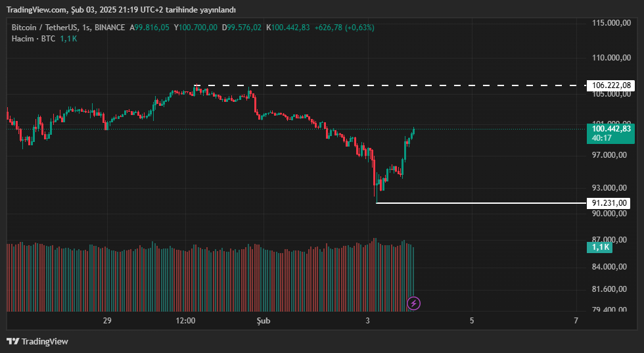Click the 115.000,00 price axis value
This screenshot has width=644, height=353.
pyautogui.click(x=612, y=23)
